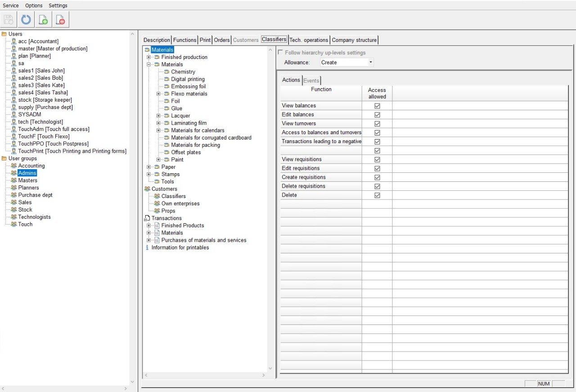This screenshot has height=392, width=576.
Task: Click the Transactions document icon
Action: [147, 218]
